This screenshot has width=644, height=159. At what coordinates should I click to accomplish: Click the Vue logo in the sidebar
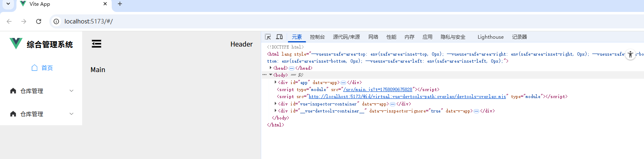(16, 44)
